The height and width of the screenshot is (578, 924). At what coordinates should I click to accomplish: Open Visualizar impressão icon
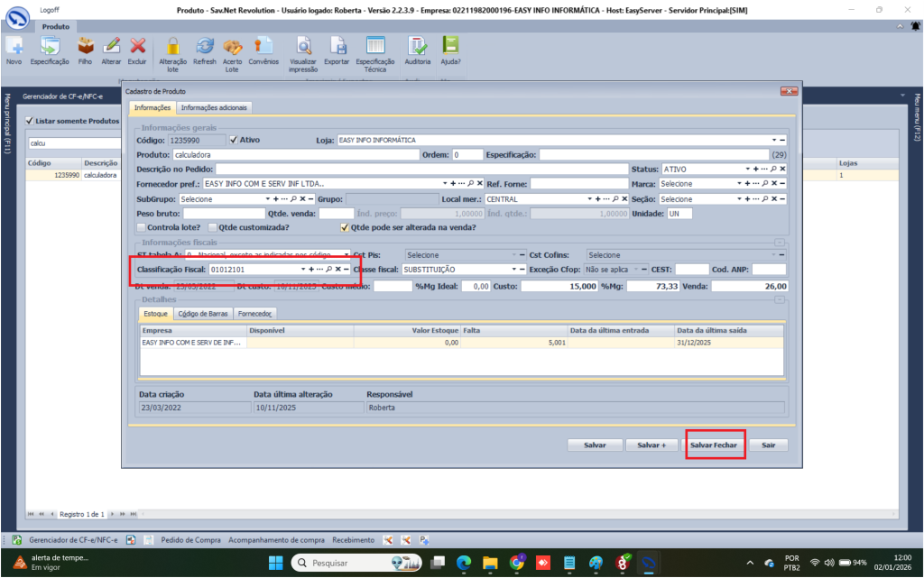303,45
